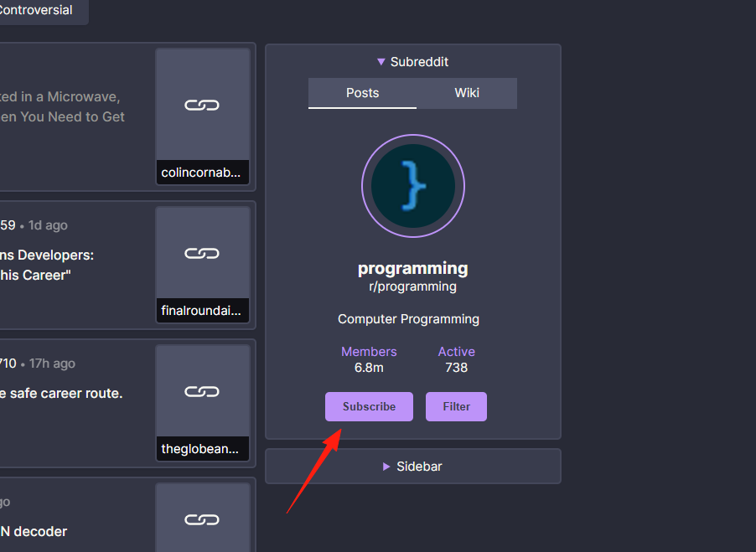Viewport: 756px width, 552px height.
Task: Select the Controversial sort tab
Action: pyautogui.click(x=37, y=10)
